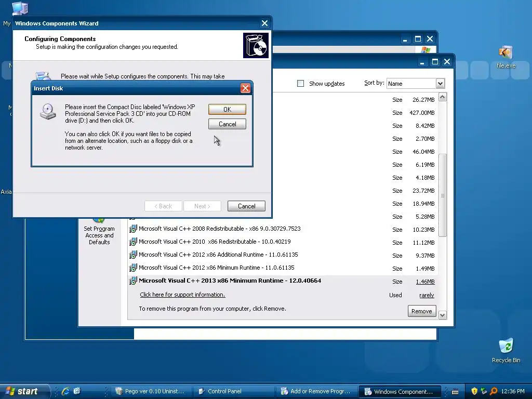Select Microsoft Visual C++ 2010 x86 Redistributable entry
Screen dimensions: 532x399
pyautogui.click(x=215, y=242)
